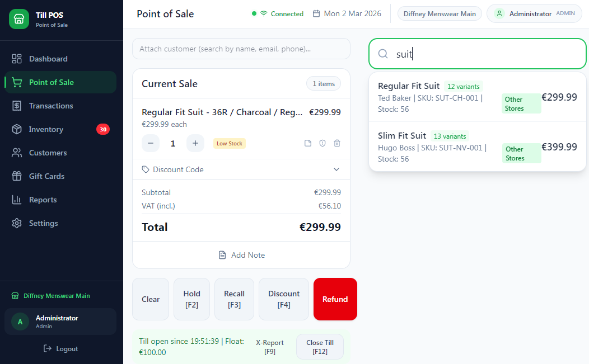Click the Attach customer search field
Screen dimensions: 589x364
tap(241, 49)
